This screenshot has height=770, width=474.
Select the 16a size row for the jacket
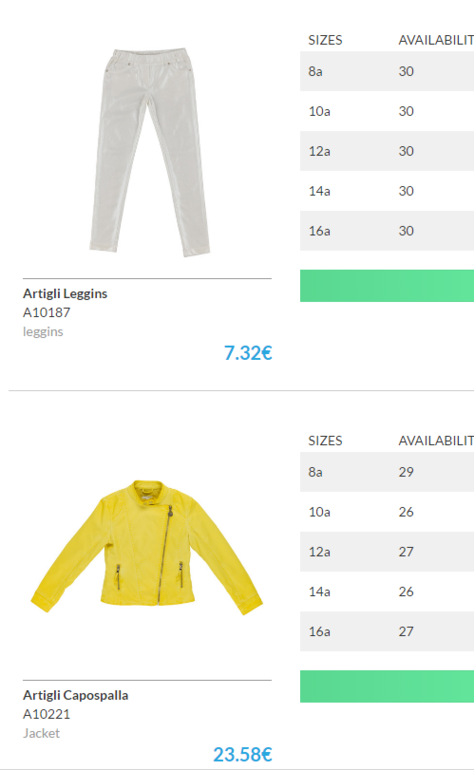point(387,632)
